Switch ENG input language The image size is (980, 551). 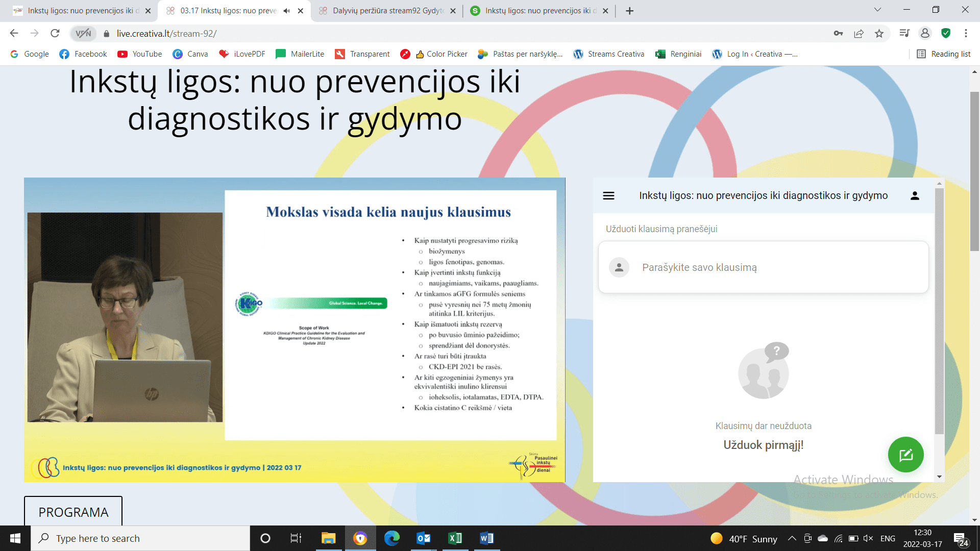click(x=888, y=538)
